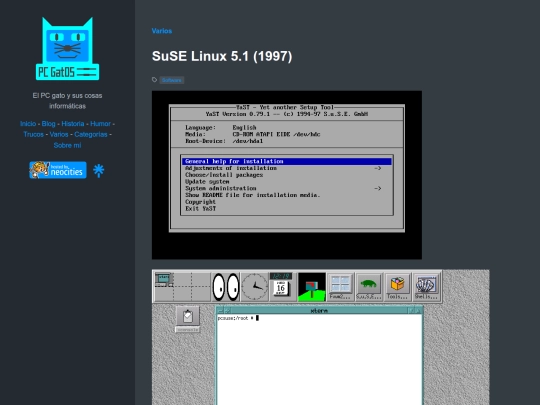Image resolution: width=540 pixels, height=405 pixels.
Task: Click the clipboard desktop icon beside xterm
Action: pos(188,319)
